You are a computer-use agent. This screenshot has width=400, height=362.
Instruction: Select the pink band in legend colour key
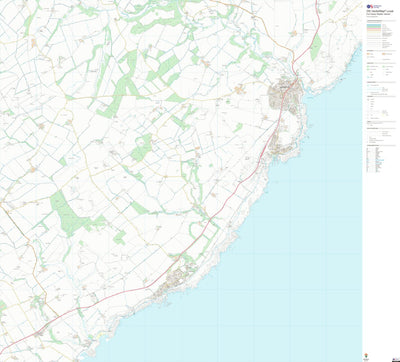coord(374,28)
